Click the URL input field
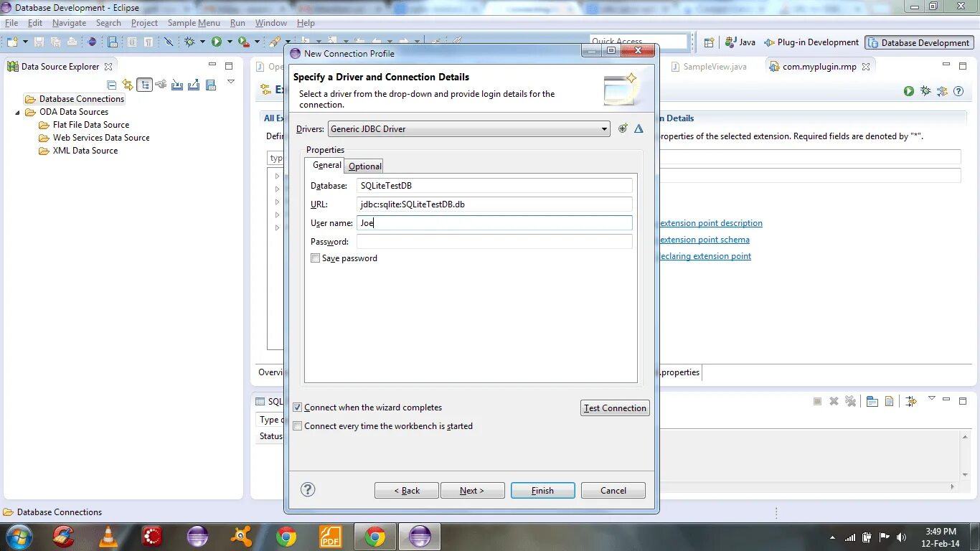Viewport: 980px width, 551px height. (494, 204)
